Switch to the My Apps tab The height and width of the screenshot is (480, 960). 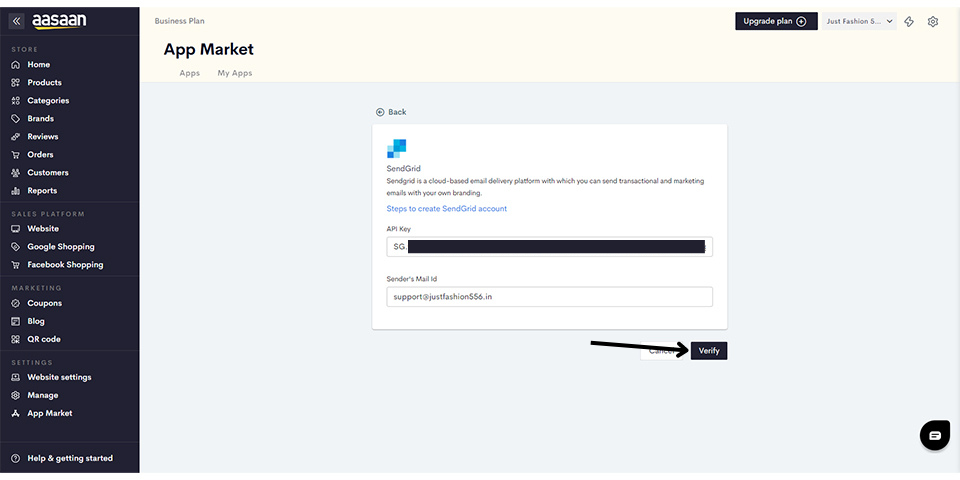tap(235, 73)
